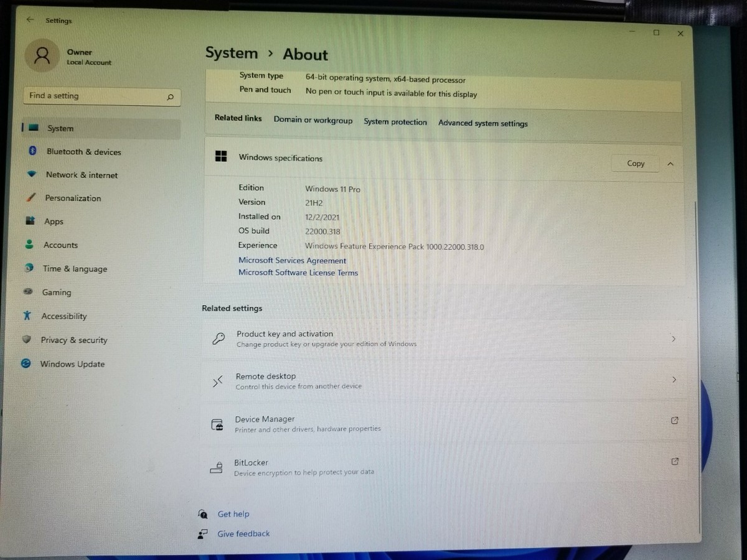Copy the Windows specifications

point(636,164)
